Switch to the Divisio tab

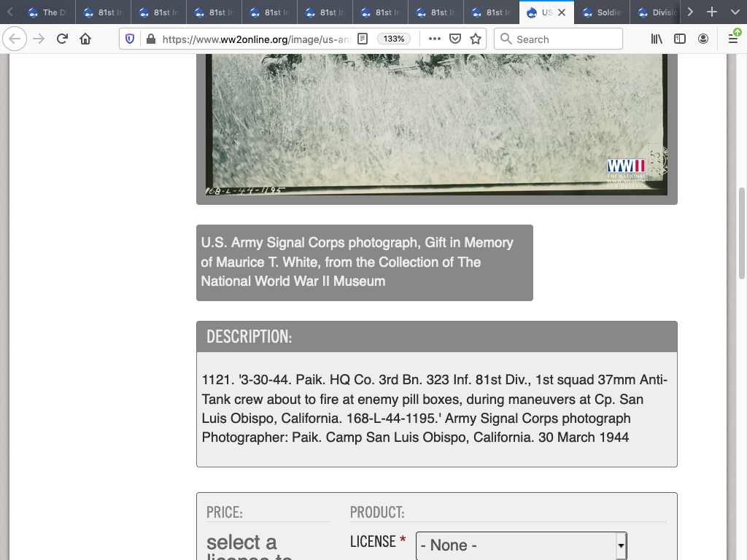click(x=657, y=12)
